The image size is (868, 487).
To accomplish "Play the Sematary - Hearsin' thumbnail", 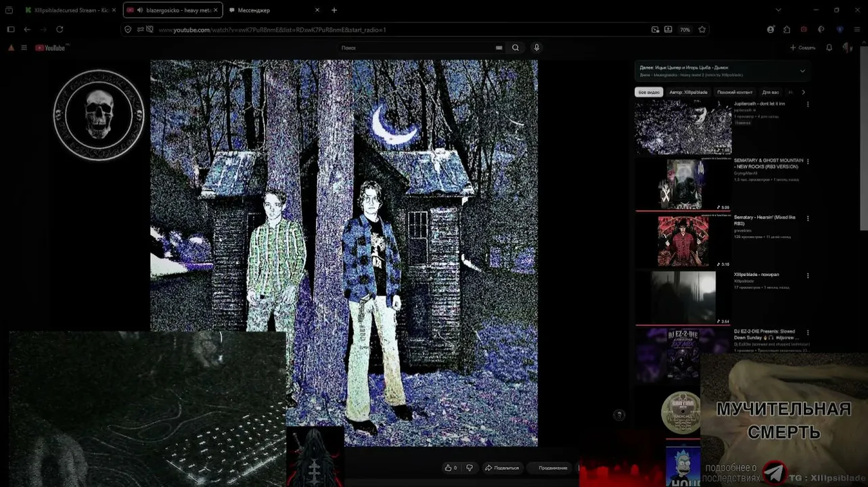I will pos(683,241).
